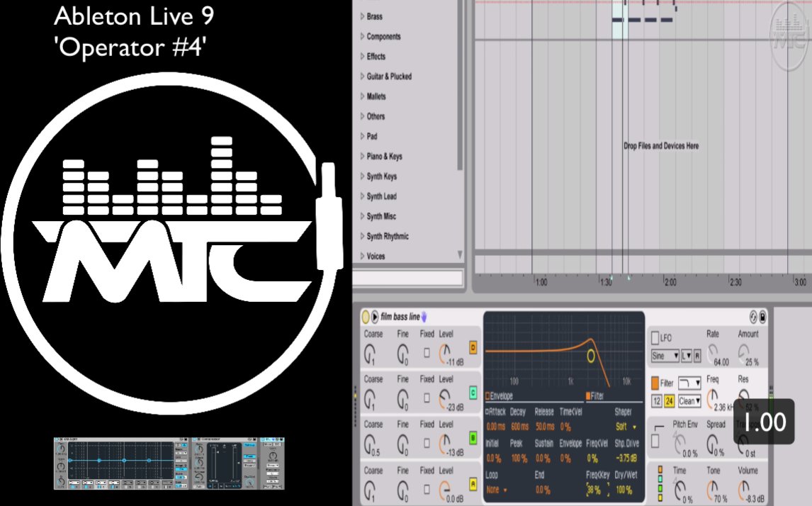Click the save preset icon on Operator

pos(762,318)
